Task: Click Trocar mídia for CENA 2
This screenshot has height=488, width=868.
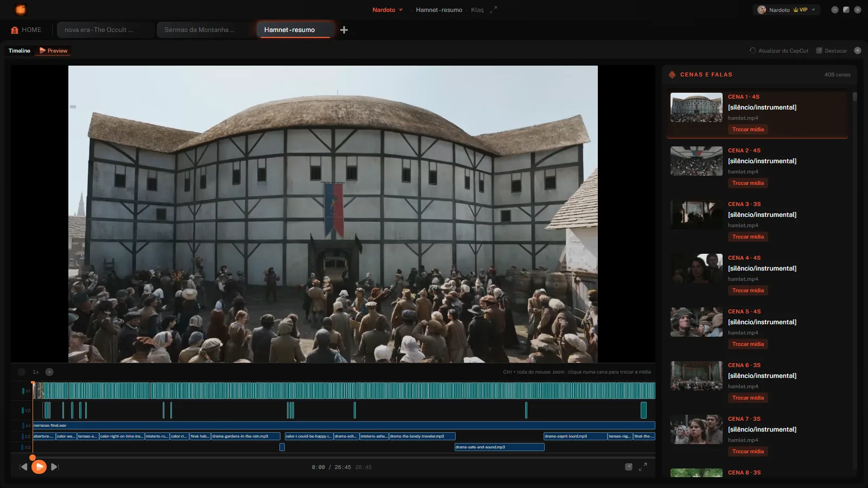Action: 748,183
